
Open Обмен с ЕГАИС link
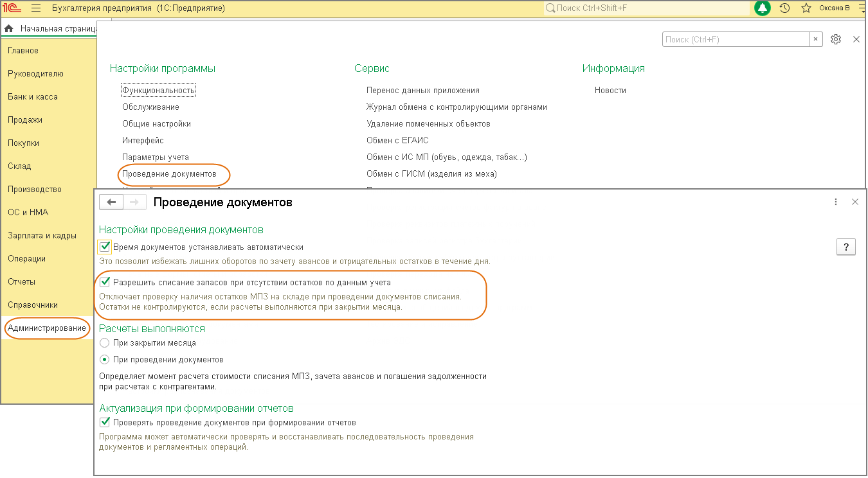coord(397,141)
